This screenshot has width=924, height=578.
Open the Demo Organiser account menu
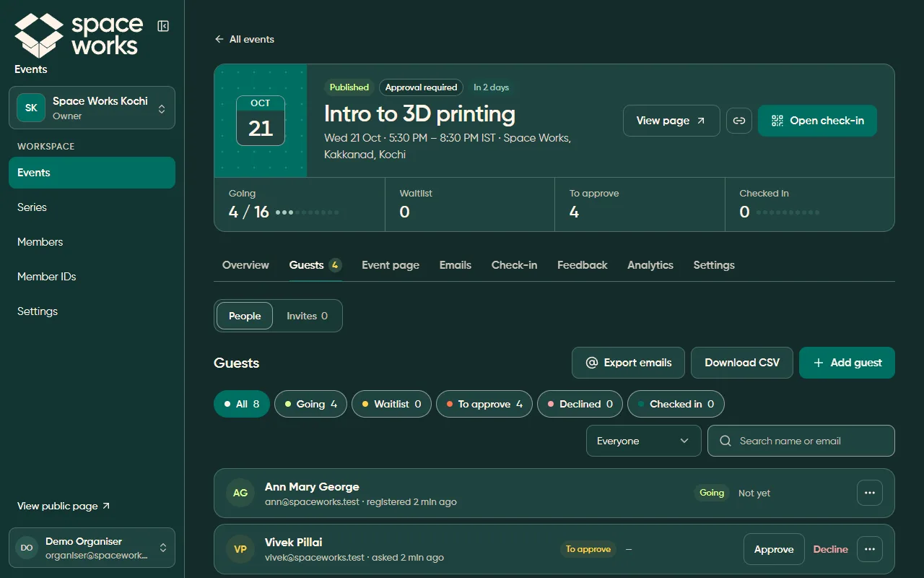coord(92,548)
